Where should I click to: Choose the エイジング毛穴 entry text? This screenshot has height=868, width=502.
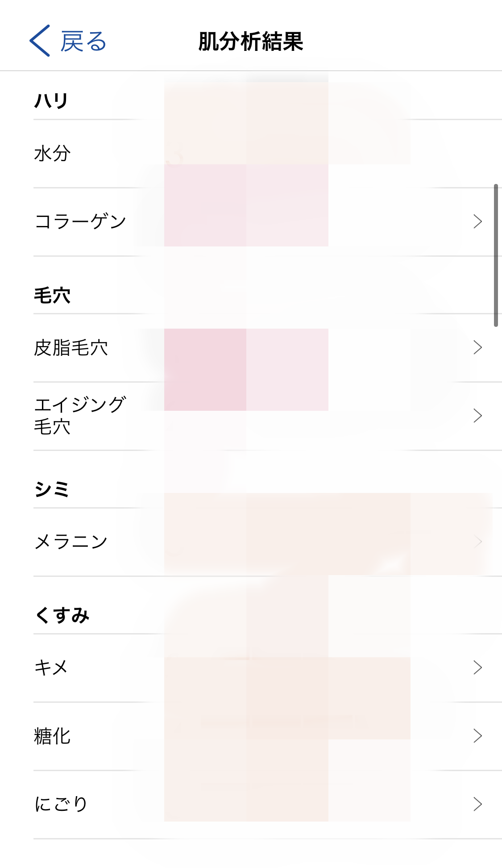click(x=79, y=416)
